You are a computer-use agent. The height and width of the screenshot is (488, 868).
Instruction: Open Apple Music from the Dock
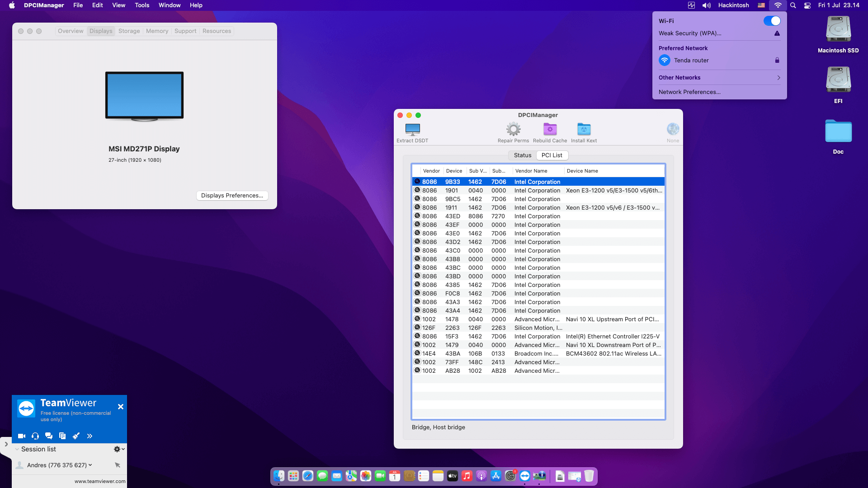pos(467,476)
